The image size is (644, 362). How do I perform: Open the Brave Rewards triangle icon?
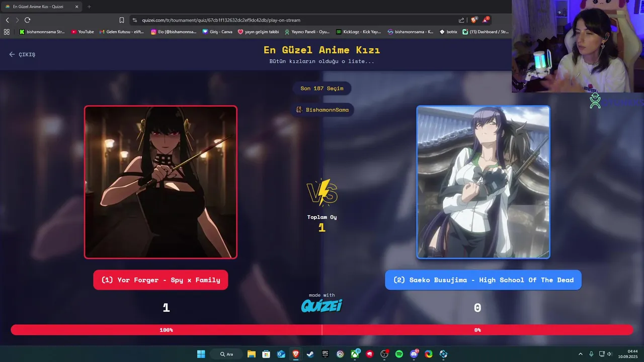(x=486, y=20)
